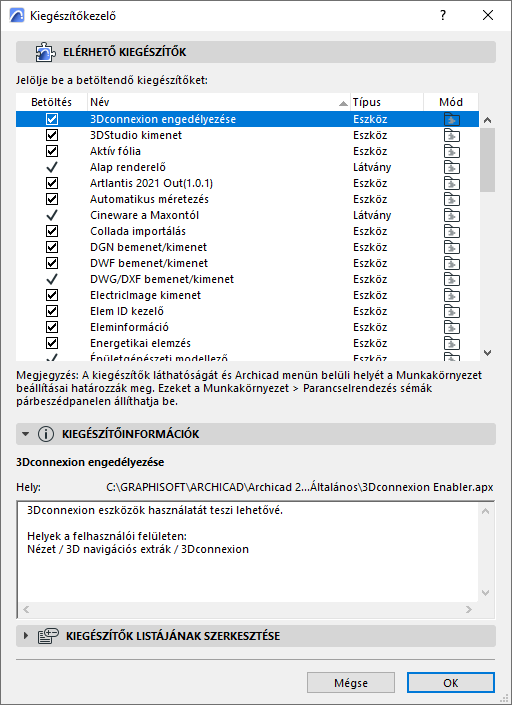Viewport: 512px width, 705px height.
Task: Click the mode folder icon for Collada importálás
Action: [x=452, y=231]
